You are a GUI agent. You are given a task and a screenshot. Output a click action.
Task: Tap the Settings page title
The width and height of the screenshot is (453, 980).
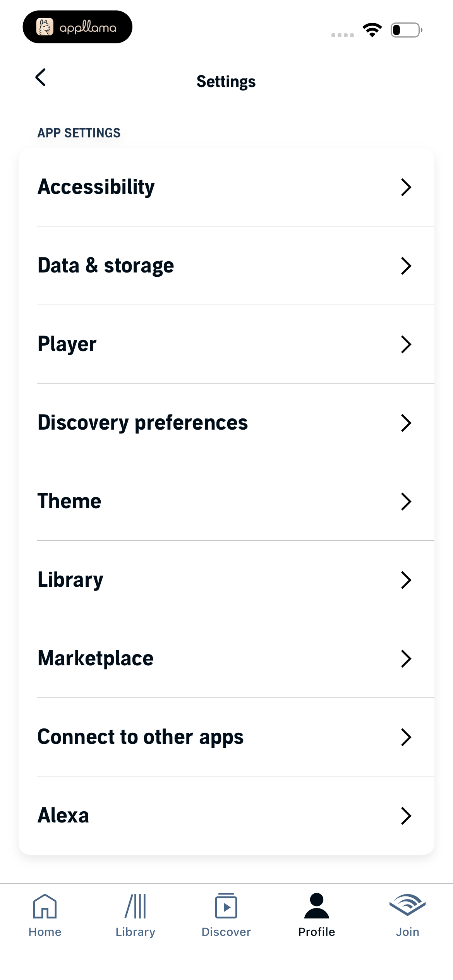226,82
